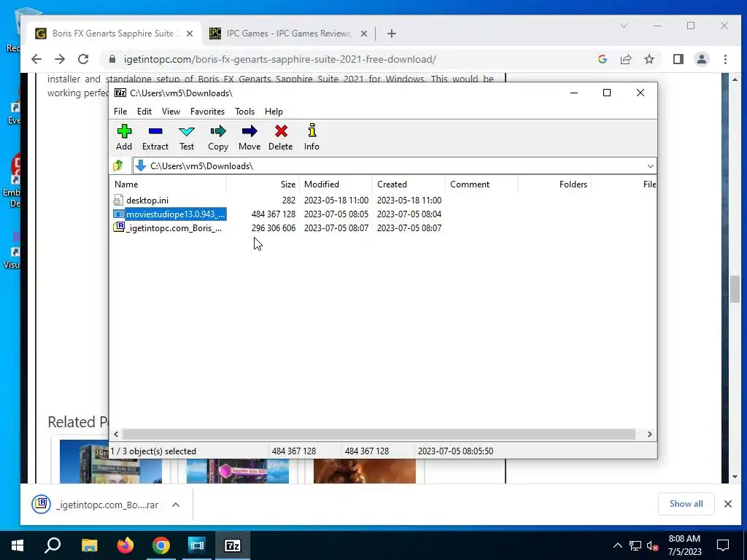Select the _igetintopc.com_Boris rar file

click(x=278, y=228)
